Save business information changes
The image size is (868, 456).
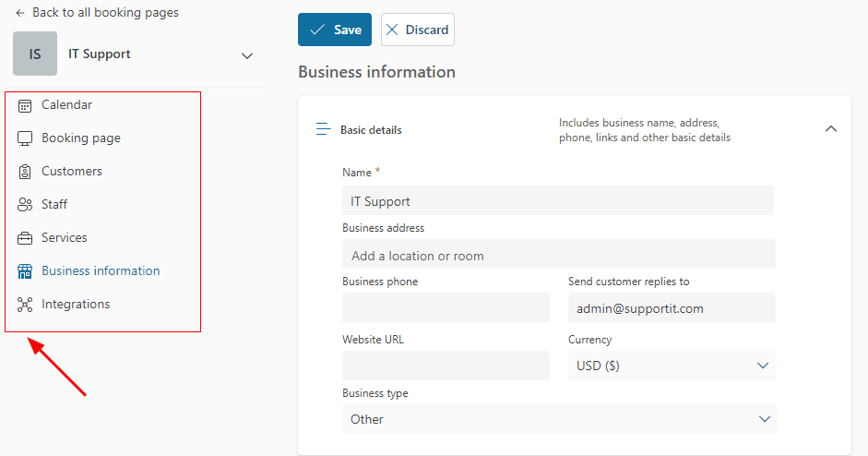tap(335, 30)
